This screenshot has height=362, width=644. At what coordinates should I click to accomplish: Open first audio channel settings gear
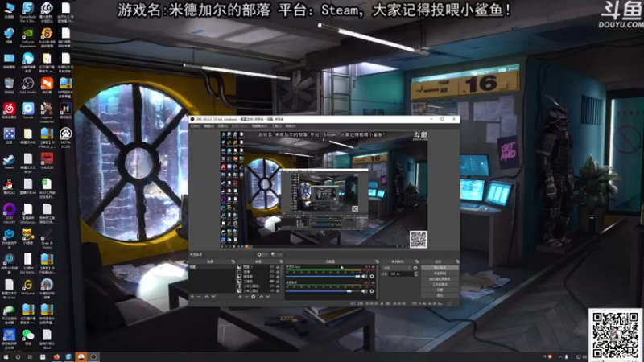click(x=372, y=276)
